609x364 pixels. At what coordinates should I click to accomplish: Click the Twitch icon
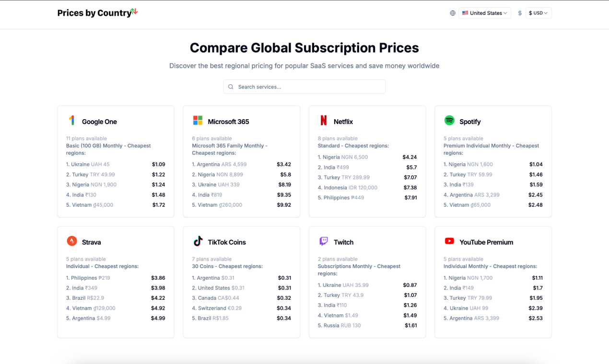(324, 242)
